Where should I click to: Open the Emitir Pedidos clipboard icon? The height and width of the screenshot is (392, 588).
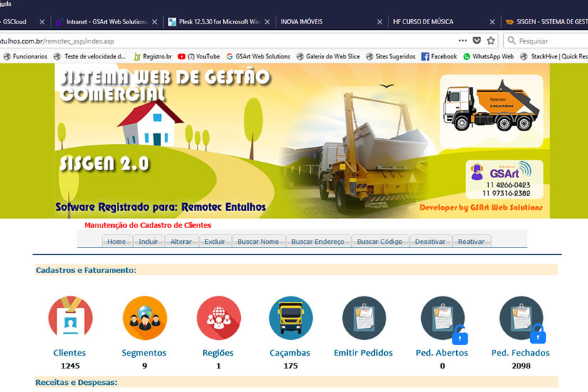click(363, 318)
